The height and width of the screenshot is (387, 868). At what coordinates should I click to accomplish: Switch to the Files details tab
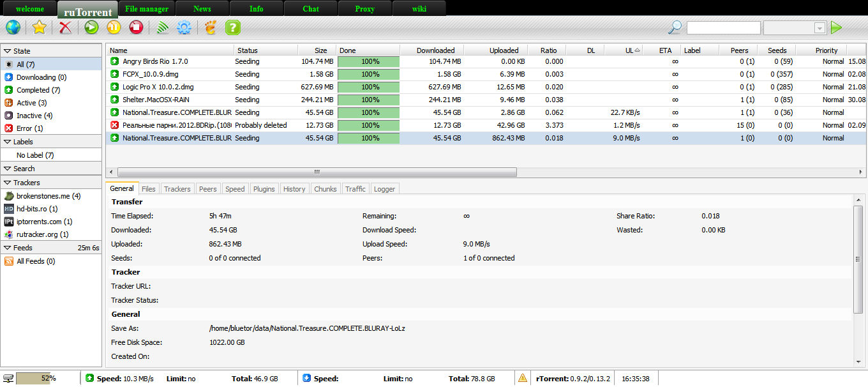click(149, 188)
